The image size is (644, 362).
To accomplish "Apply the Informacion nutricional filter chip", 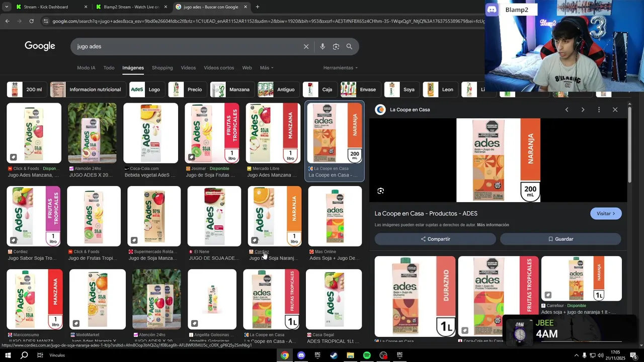I will point(88,89).
